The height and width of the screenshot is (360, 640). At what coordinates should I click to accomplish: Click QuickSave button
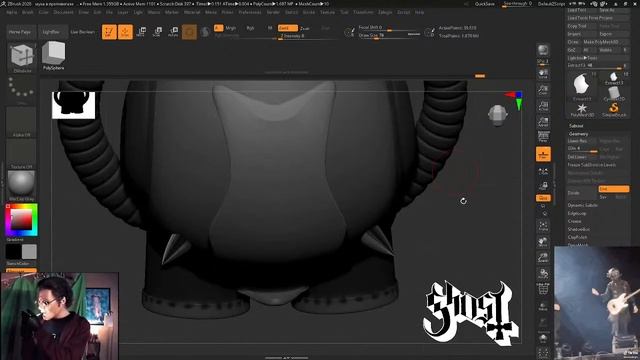[484, 4]
